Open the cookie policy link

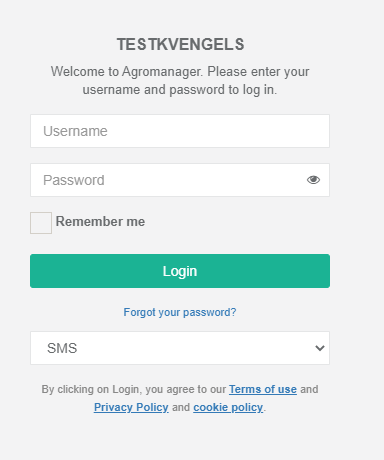point(228,407)
